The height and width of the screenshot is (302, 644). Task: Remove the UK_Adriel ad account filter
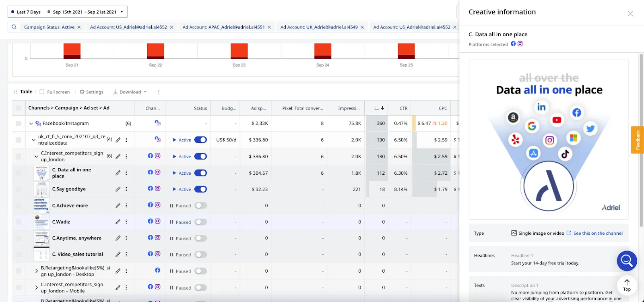tap(362, 27)
